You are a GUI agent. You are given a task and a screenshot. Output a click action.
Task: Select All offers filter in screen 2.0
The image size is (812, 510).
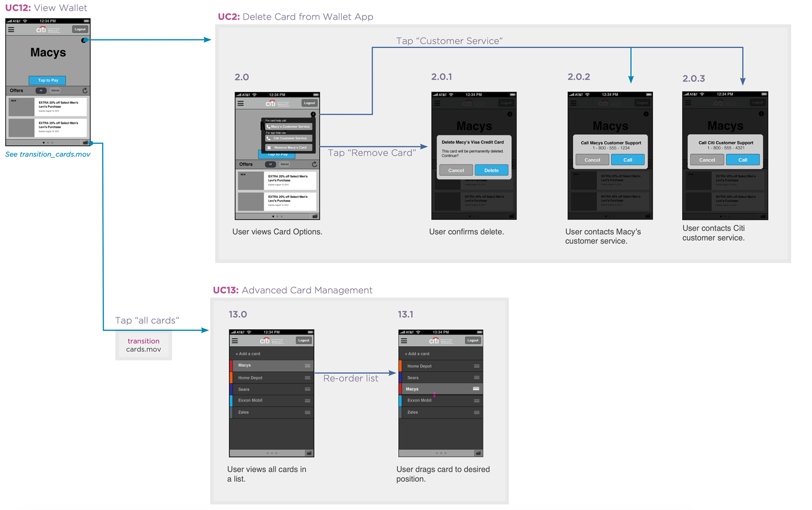270,164
